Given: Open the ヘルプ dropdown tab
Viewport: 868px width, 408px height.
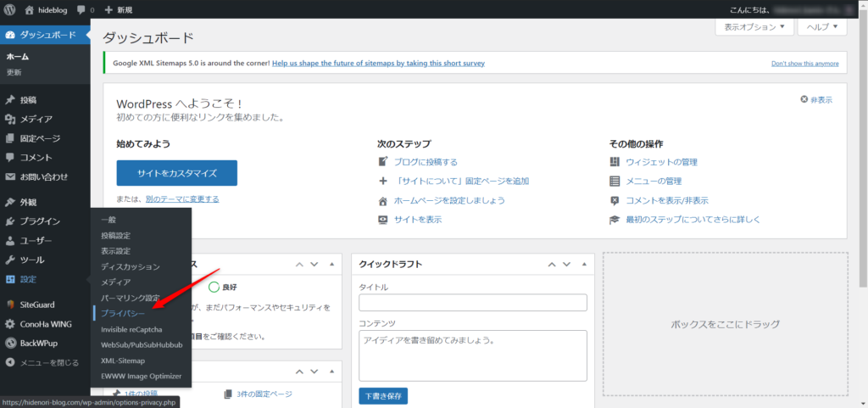Looking at the screenshot, I should click(x=822, y=26).
